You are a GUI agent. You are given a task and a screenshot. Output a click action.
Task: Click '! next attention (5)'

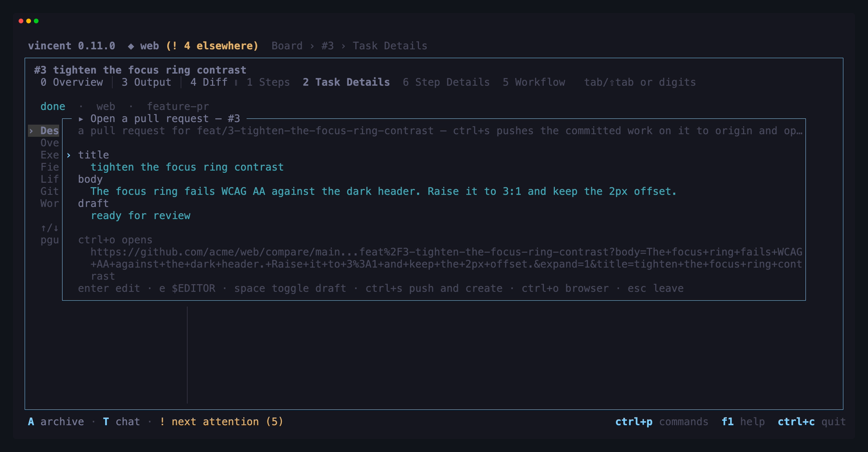221,422
